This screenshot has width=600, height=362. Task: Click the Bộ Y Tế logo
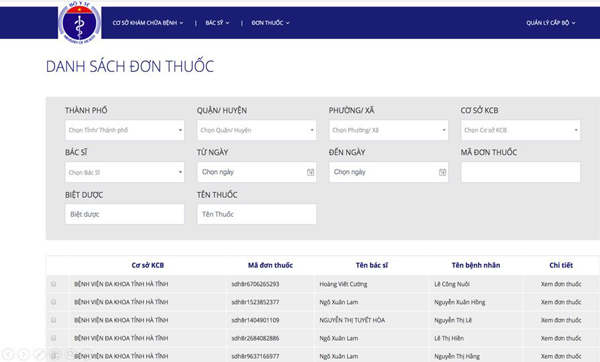(80, 23)
